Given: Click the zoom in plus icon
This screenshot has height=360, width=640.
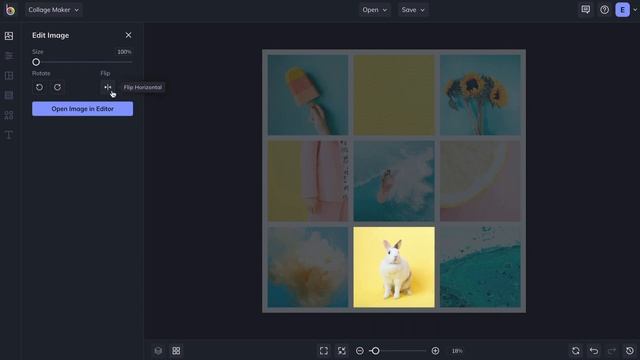Looking at the screenshot, I should coord(435,351).
